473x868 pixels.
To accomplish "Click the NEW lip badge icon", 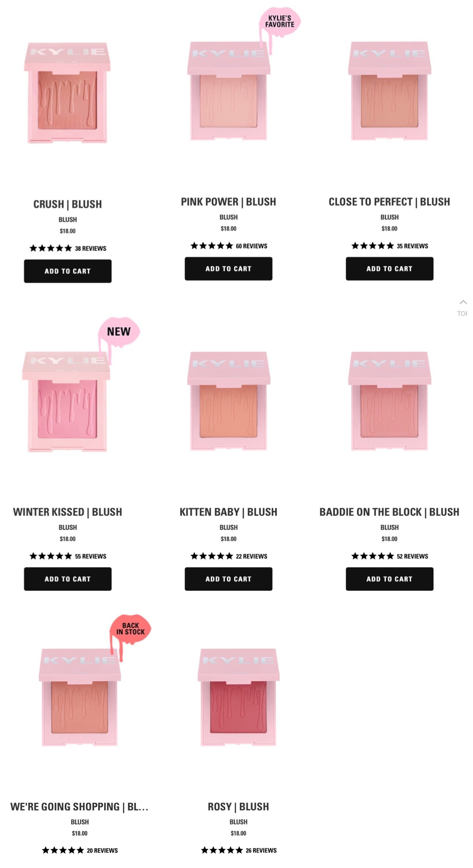I will pos(119,332).
